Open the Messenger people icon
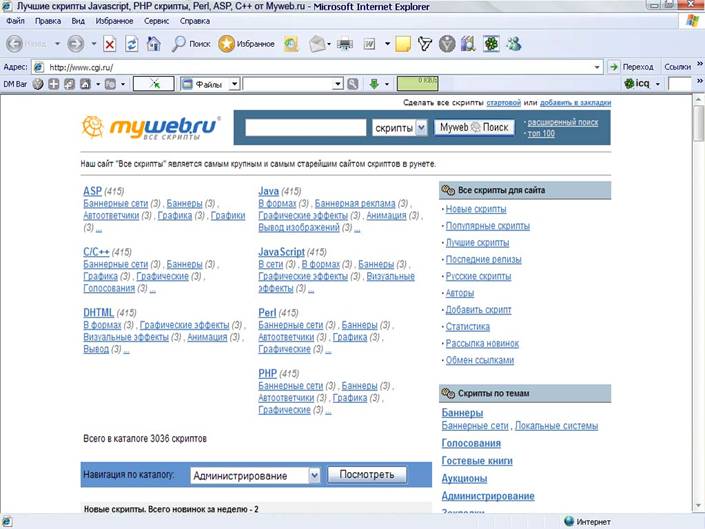The height and width of the screenshot is (529, 705). [513, 44]
